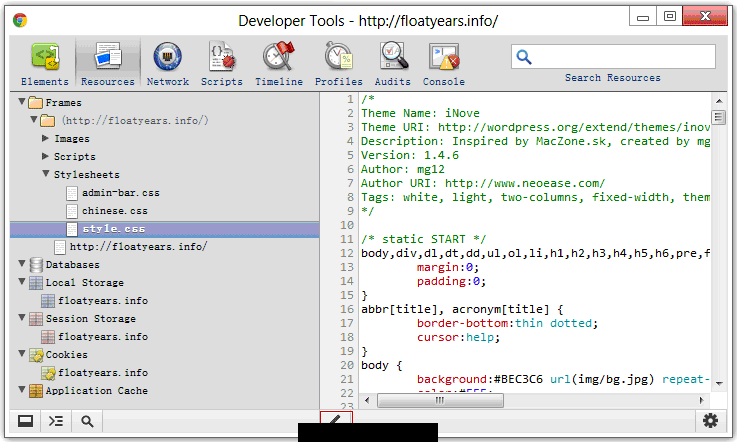Select style.css stylesheet
The height and width of the screenshot is (442, 737).
[x=165, y=229]
